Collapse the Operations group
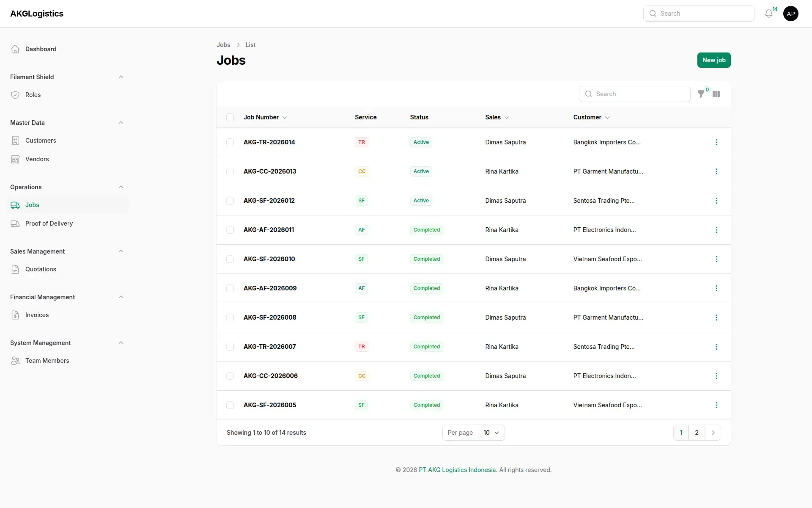 121,187
